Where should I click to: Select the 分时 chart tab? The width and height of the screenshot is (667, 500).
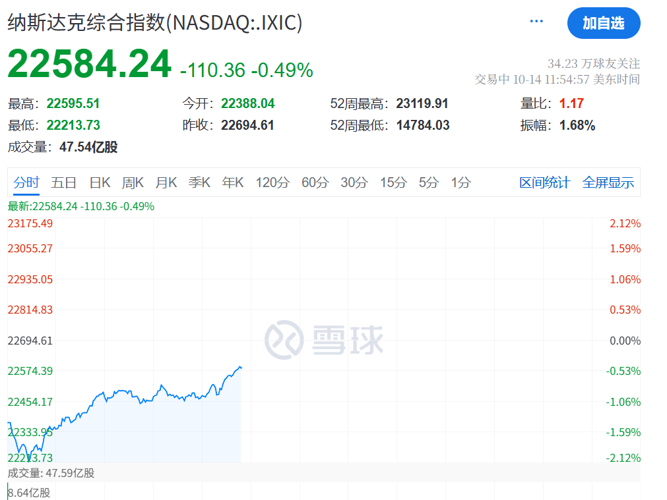tap(27, 182)
